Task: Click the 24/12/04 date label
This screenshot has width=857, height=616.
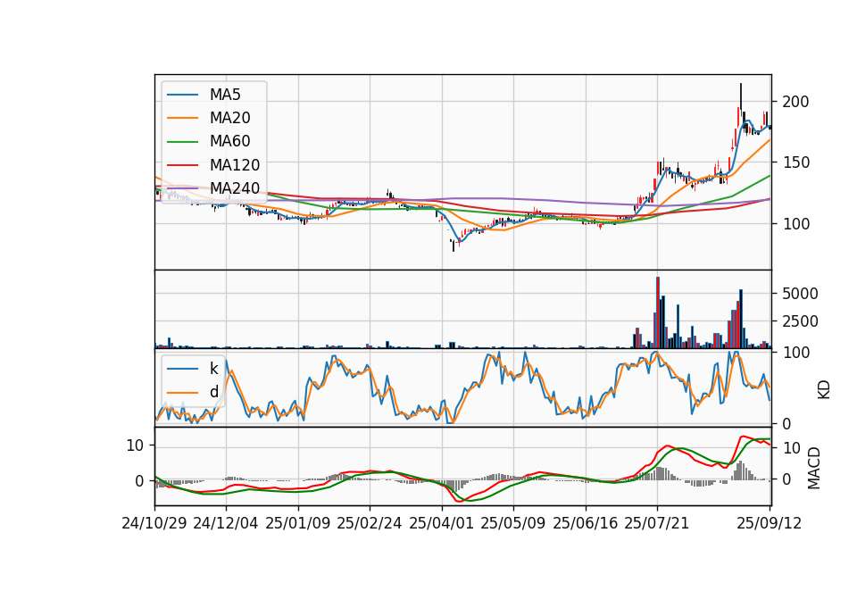Action: point(226,524)
